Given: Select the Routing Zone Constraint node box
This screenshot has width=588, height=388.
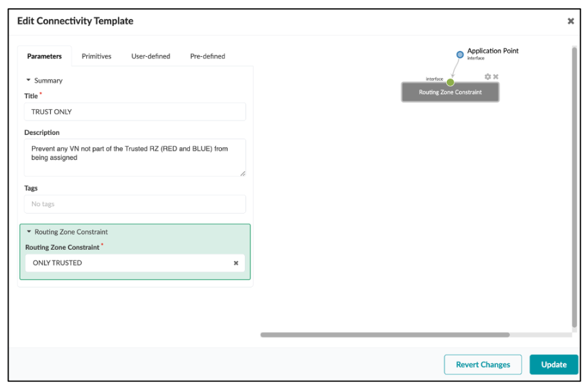Looking at the screenshot, I should click(450, 93).
